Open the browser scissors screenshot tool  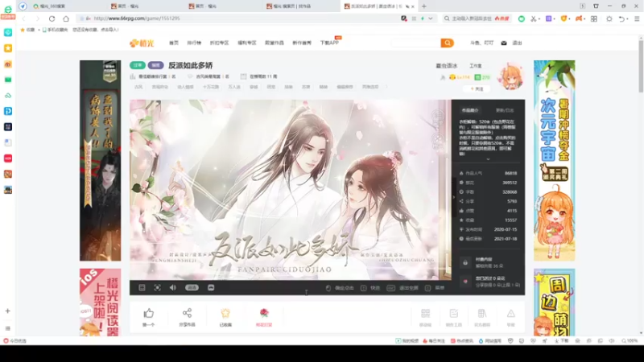click(533, 19)
